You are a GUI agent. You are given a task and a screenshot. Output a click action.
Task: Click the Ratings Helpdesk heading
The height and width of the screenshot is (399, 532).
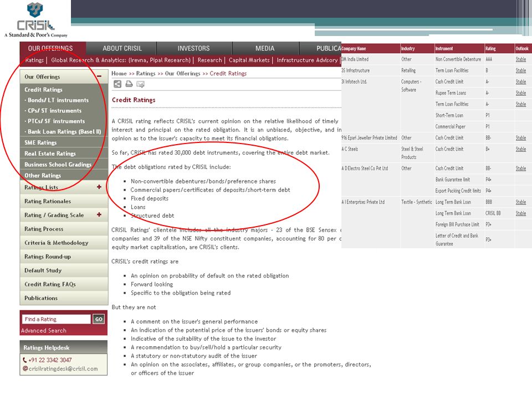tap(47, 348)
